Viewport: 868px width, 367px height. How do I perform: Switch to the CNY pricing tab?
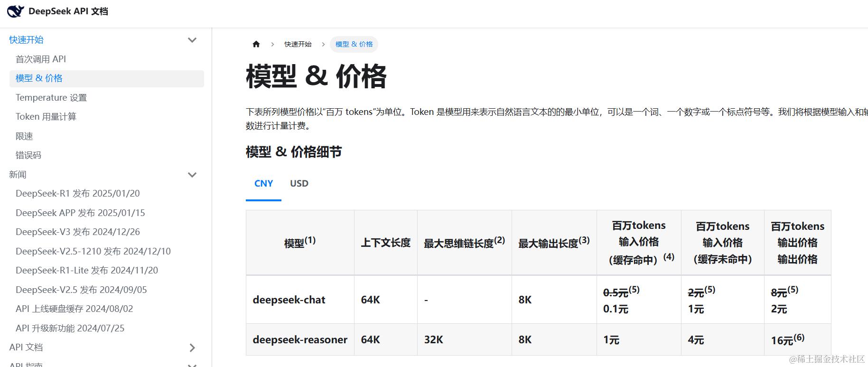[263, 184]
